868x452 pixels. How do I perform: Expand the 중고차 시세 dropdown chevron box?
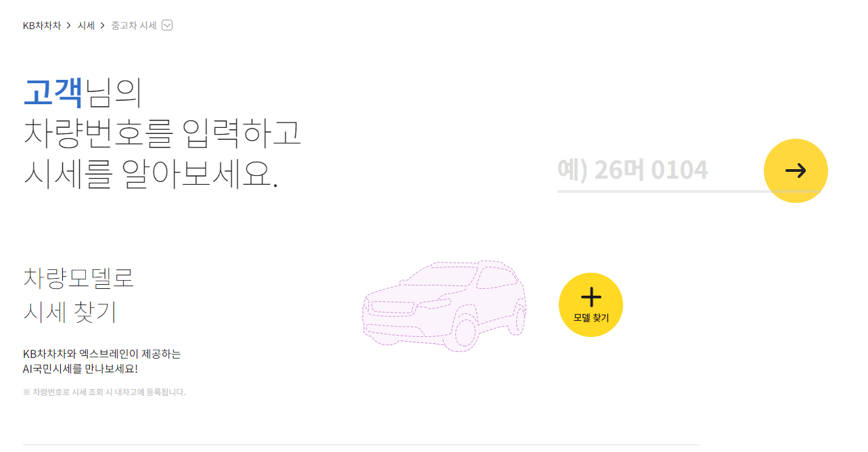167,26
